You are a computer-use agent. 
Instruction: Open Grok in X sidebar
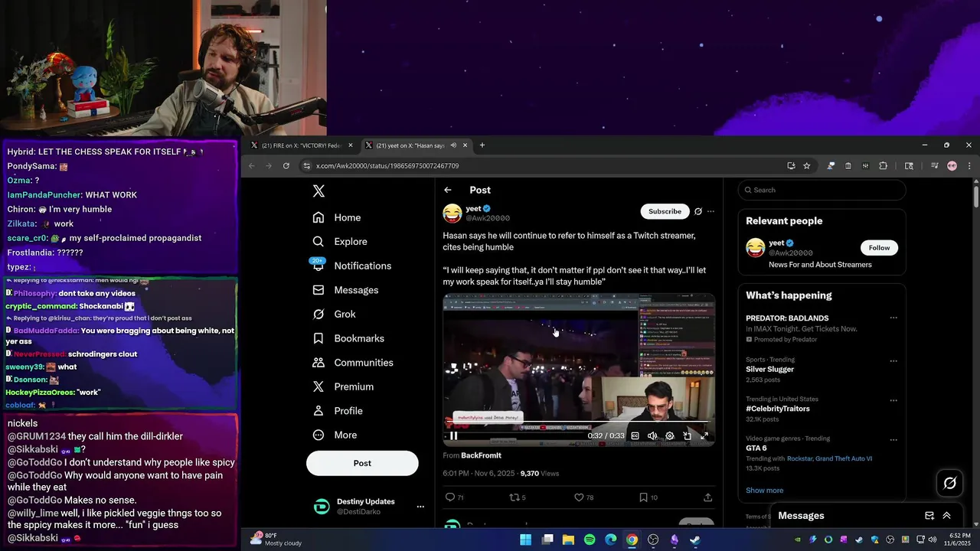point(335,314)
